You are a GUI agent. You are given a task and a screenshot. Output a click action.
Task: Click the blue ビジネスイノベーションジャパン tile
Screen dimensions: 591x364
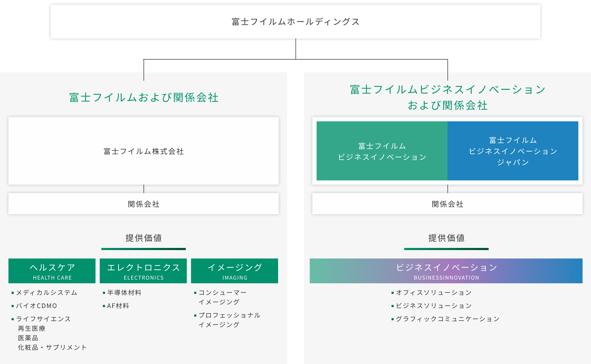tap(513, 151)
